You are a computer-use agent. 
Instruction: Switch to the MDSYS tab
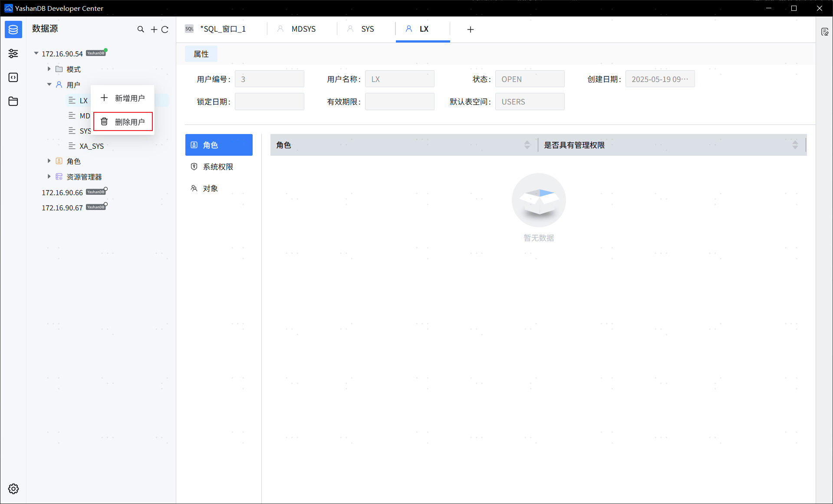click(x=303, y=29)
